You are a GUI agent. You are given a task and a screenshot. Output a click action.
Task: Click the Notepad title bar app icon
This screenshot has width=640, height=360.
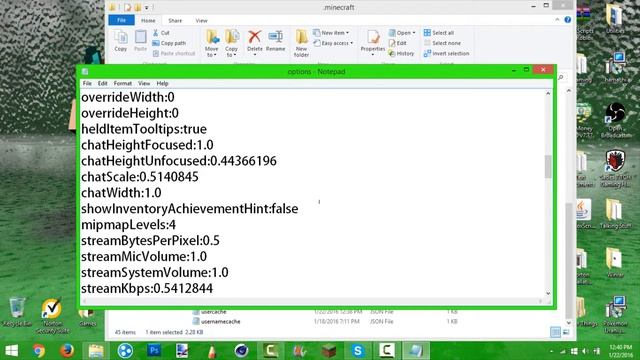point(85,71)
